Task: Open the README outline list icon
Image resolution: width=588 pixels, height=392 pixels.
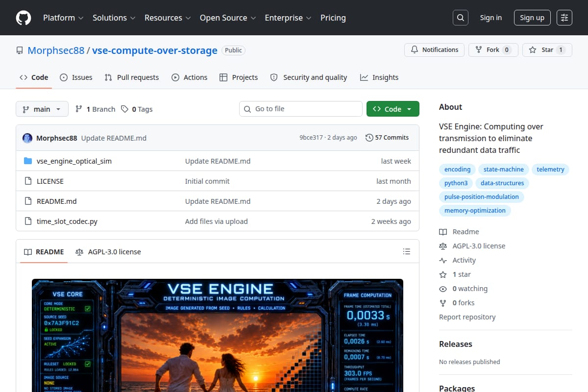Action: point(406,252)
